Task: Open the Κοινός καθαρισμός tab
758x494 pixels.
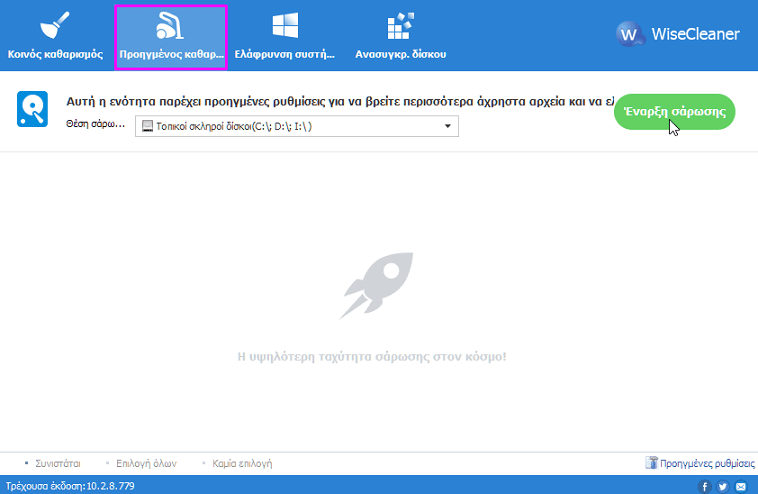Action: click(55, 36)
